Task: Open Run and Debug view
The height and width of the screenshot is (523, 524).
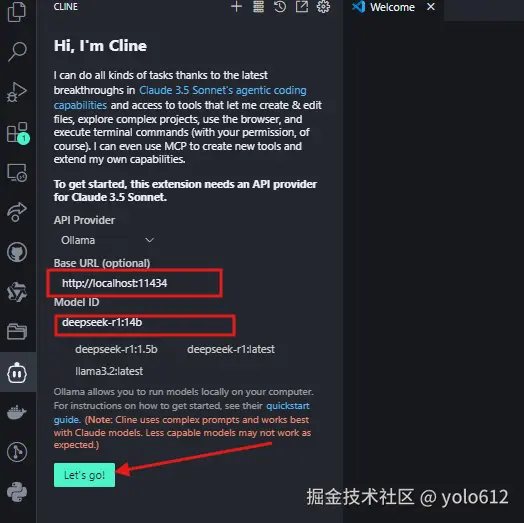Action: [17, 92]
